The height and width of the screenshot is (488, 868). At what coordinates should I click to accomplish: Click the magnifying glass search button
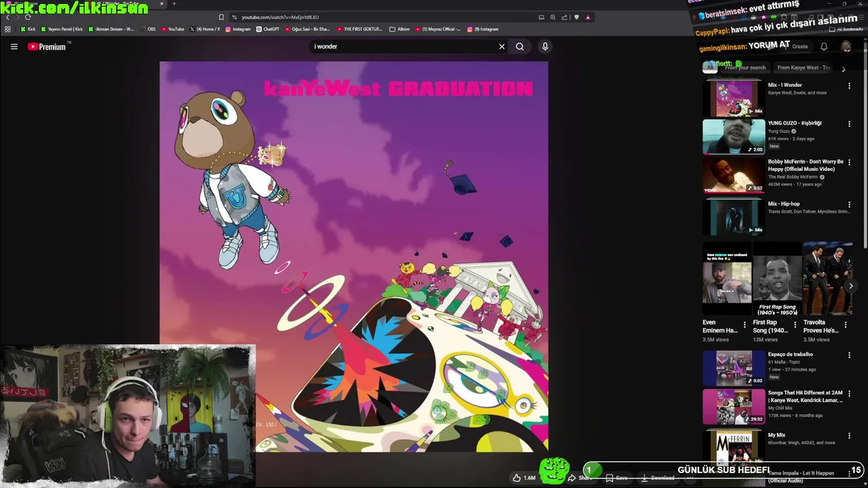pos(519,47)
